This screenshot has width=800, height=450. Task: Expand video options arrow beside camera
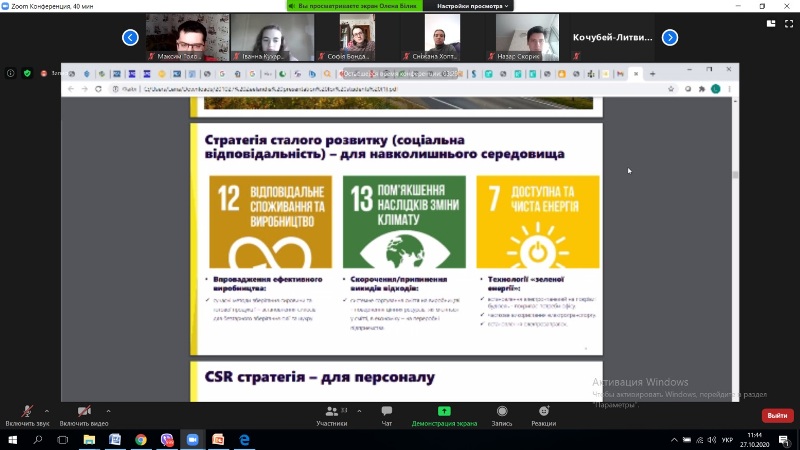tap(108, 410)
